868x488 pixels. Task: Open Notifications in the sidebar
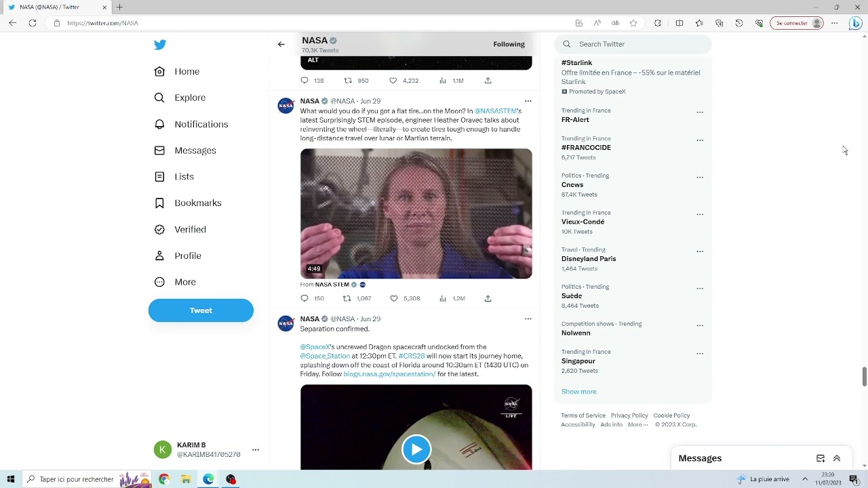tap(191, 124)
